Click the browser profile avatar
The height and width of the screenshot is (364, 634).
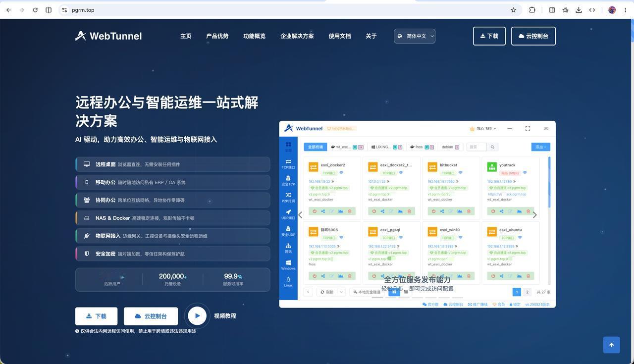(x=612, y=10)
